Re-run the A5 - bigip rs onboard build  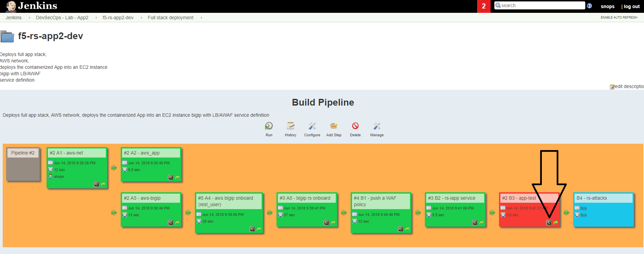333,223
